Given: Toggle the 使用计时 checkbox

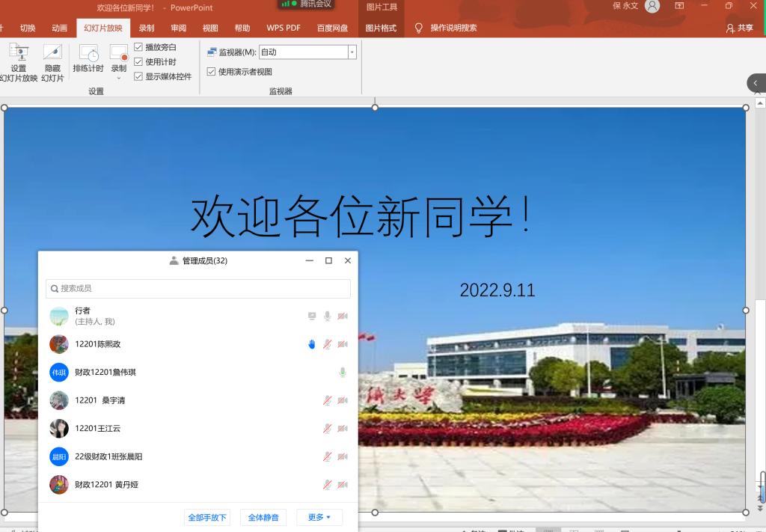Looking at the screenshot, I should 138,62.
